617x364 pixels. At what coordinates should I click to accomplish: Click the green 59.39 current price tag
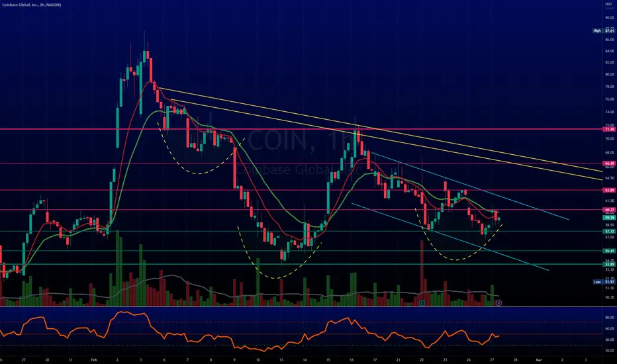pyautogui.click(x=609, y=217)
